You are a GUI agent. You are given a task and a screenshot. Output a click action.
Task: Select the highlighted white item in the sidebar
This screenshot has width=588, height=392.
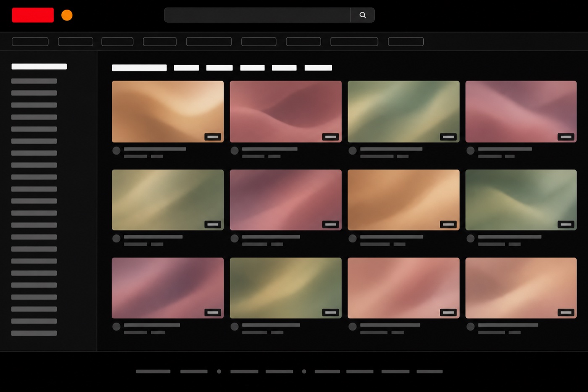(x=39, y=66)
